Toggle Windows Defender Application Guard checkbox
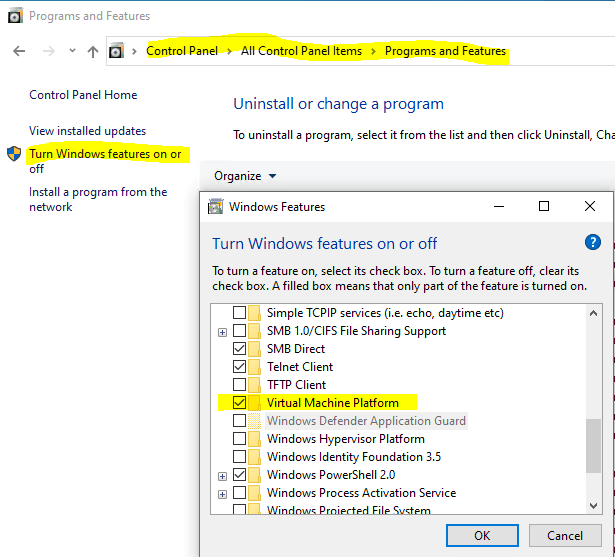Image resolution: width=615 pixels, height=557 pixels. click(239, 420)
